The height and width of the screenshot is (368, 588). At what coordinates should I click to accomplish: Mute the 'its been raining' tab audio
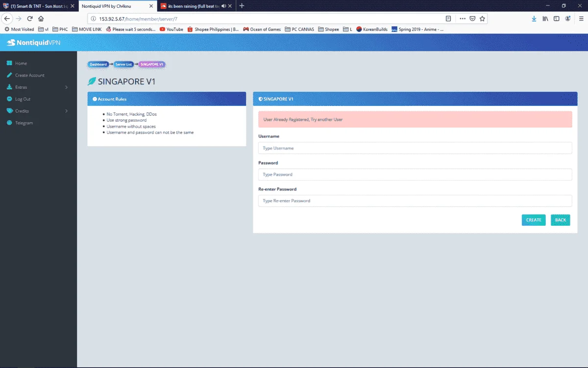223,6
